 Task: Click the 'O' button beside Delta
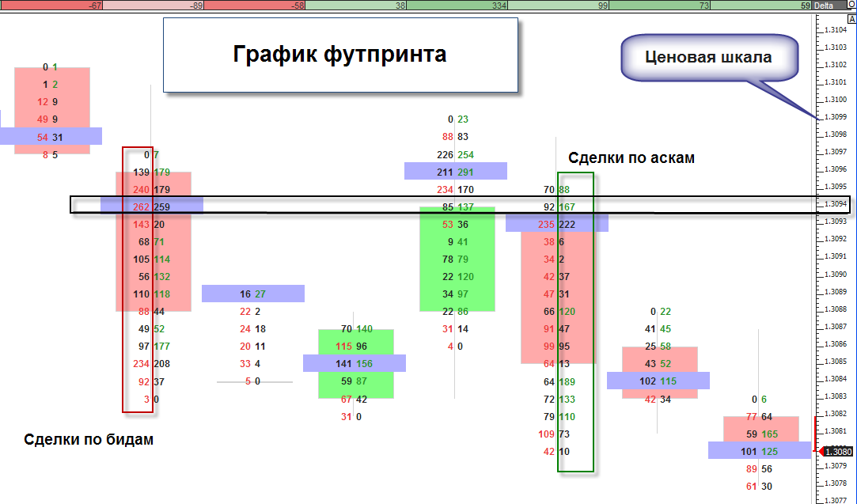click(851, 6)
